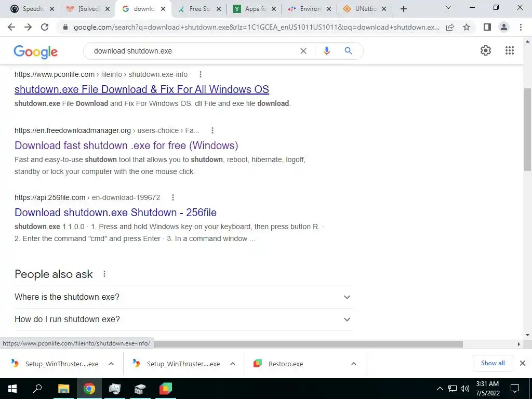The height and width of the screenshot is (399, 532).
Task: Open the Restoro app in taskbar
Action: coord(165,389)
